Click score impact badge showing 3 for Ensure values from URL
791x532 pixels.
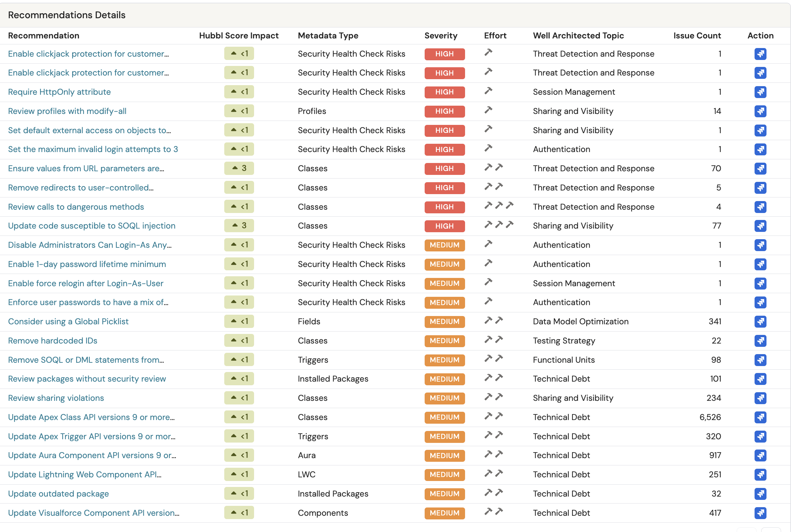pos(239,168)
